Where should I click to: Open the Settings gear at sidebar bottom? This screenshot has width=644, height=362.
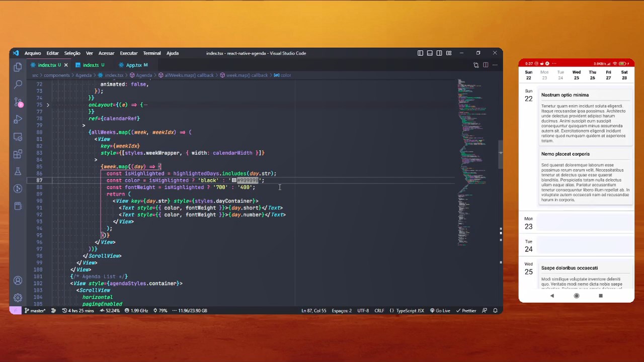pos(18,297)
